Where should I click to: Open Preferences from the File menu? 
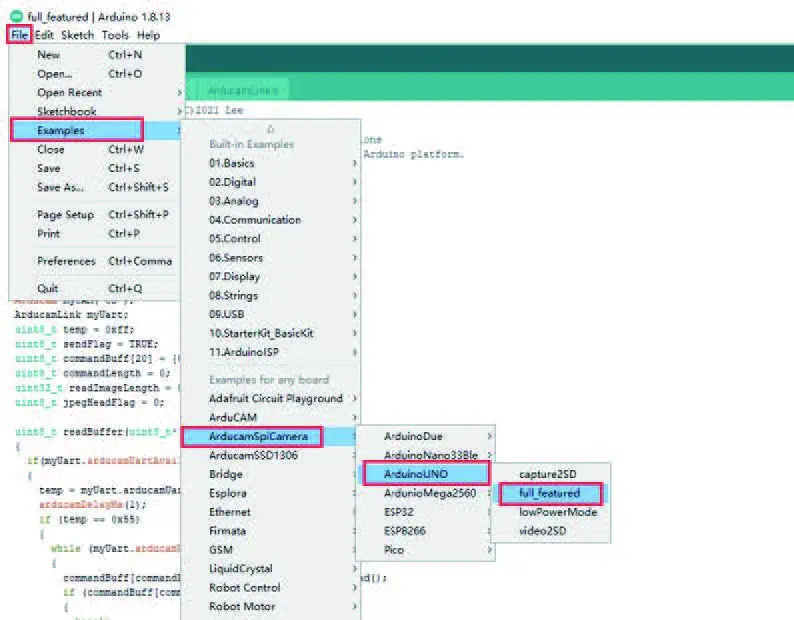tap(95, 261)
